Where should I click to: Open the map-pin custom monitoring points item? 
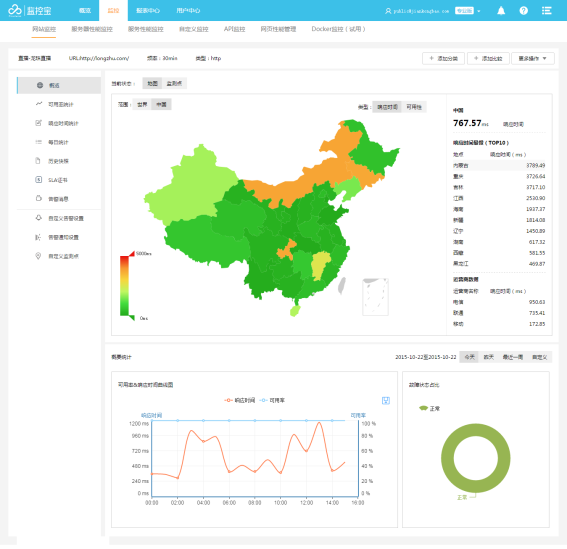[59, 256]
